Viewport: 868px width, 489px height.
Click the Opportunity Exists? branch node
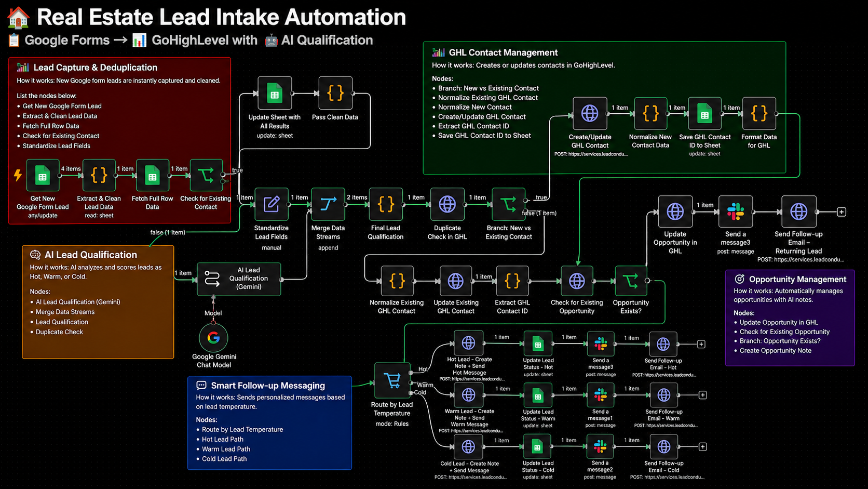point(631,281)
